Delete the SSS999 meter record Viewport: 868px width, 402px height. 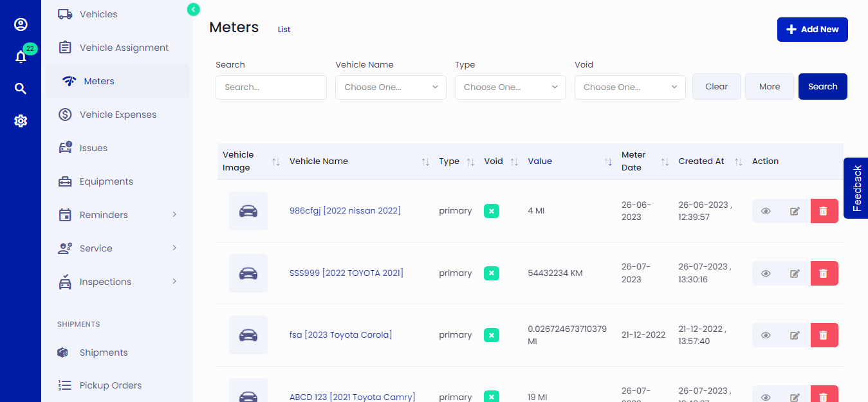[824, 273]
